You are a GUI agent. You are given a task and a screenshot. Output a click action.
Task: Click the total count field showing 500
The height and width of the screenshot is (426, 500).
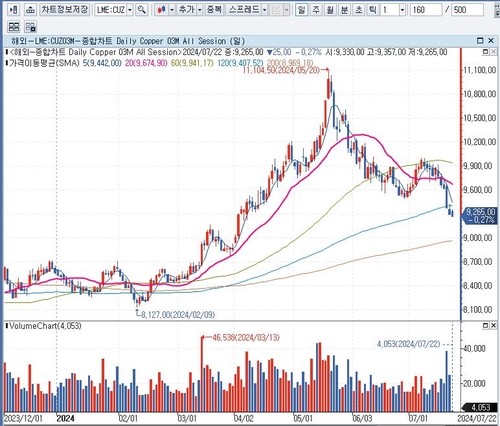(x=467, y=10)
